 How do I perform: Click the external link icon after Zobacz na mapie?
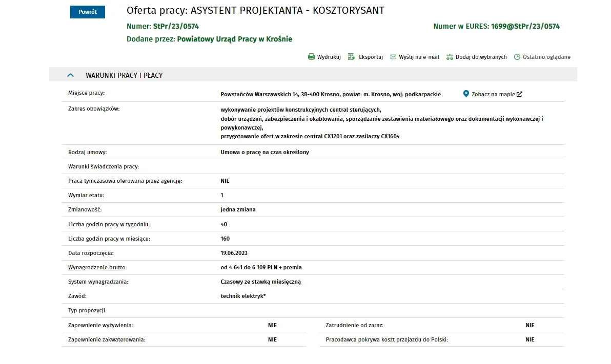519,94
